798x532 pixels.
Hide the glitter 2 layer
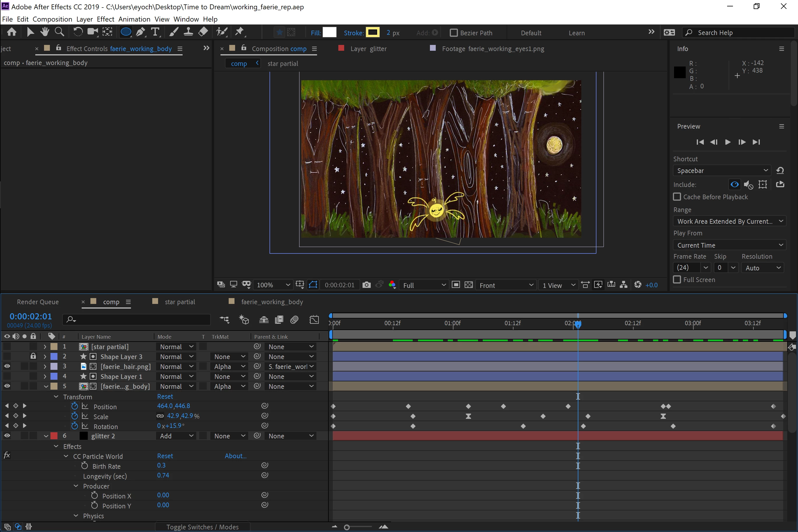[7, 436]
